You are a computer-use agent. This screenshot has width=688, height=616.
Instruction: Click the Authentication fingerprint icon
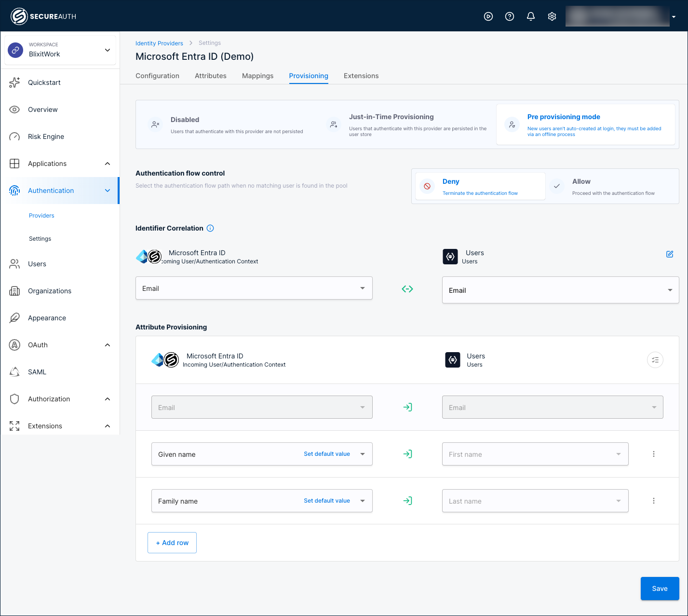pos(14,191)
